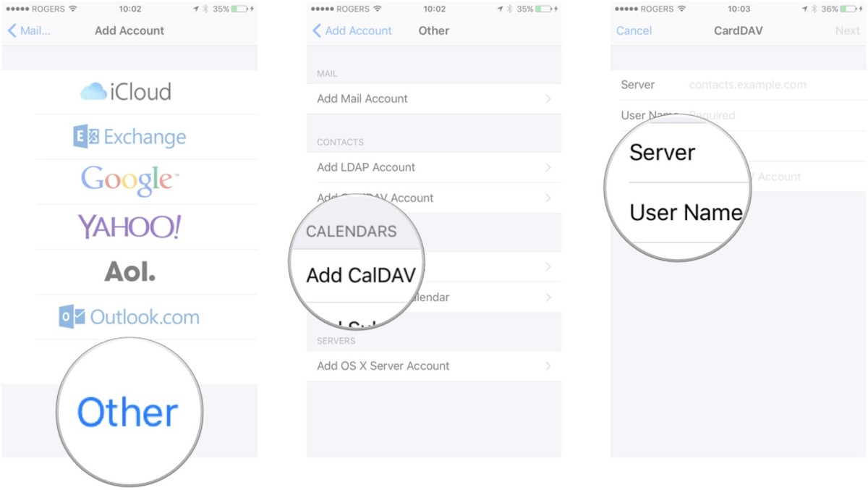Tap Next on the CardDAV screen

click(847, 30)
